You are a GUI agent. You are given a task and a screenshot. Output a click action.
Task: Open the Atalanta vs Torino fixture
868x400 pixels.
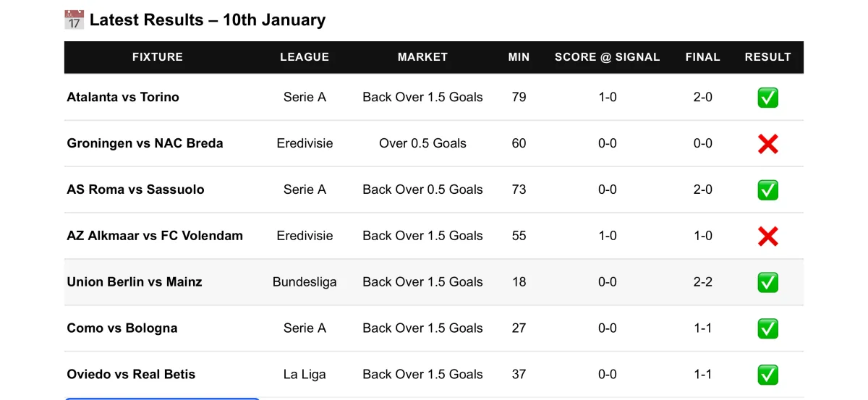[123, 97]
